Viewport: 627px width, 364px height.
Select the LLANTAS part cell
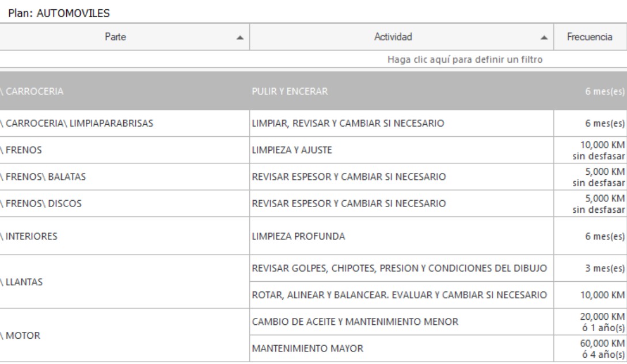[124, 282]
